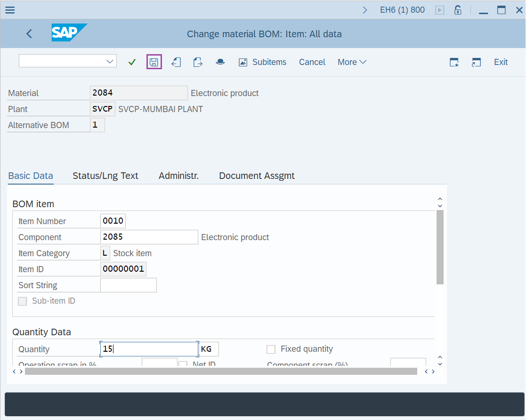The height and width of the screenshot is (420, 526).
Task: Switch to the Status/Lng Text tab
Action: pos(105,176)
